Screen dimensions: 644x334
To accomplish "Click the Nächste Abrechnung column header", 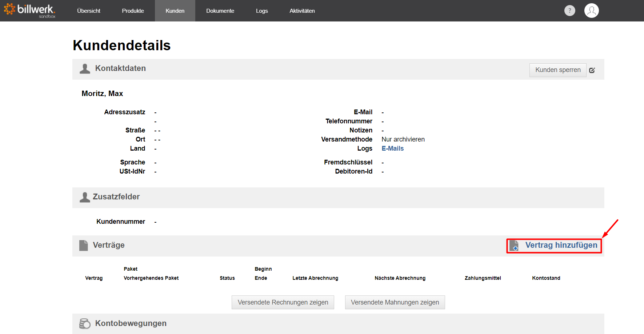I will [400, 278].
